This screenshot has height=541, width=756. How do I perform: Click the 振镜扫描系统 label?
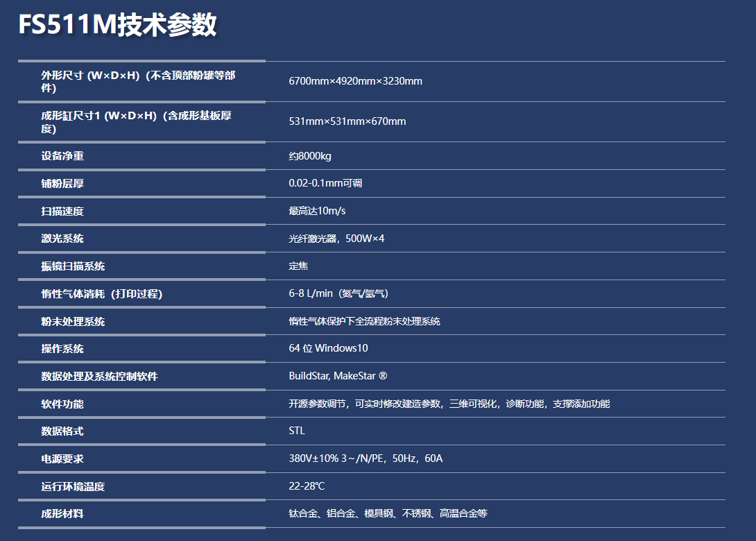pos(73,266)
